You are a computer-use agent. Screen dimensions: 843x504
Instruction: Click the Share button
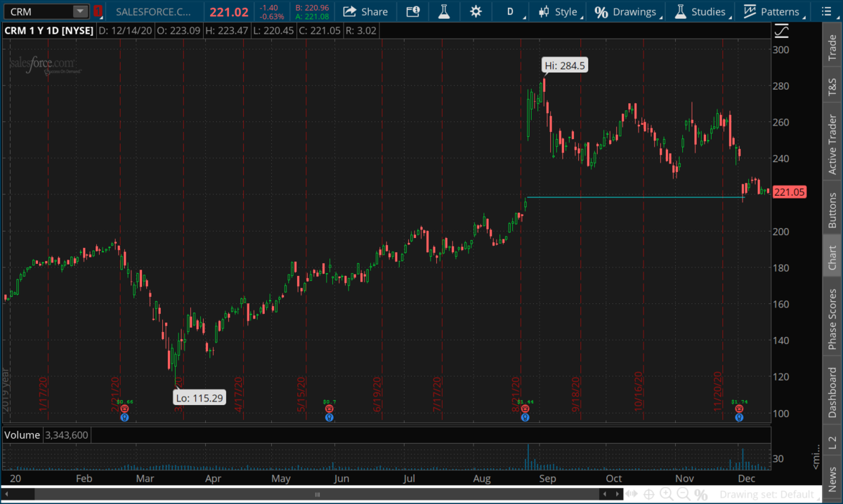[x=365, y=11]
